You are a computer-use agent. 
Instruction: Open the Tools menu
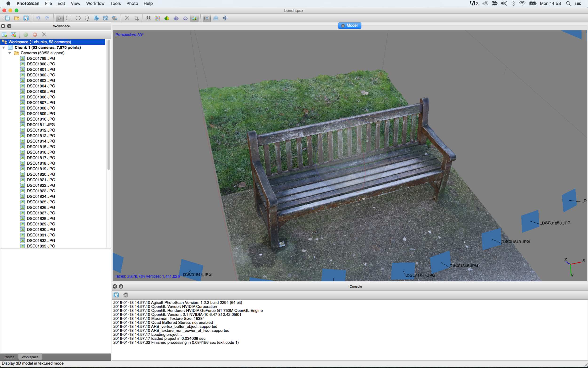tap(115, 3)
